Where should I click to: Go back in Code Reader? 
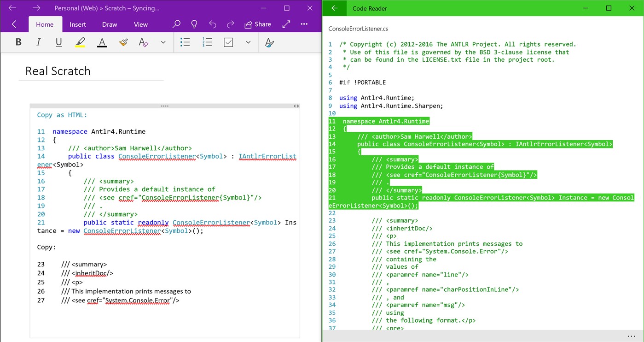(335, 8)
